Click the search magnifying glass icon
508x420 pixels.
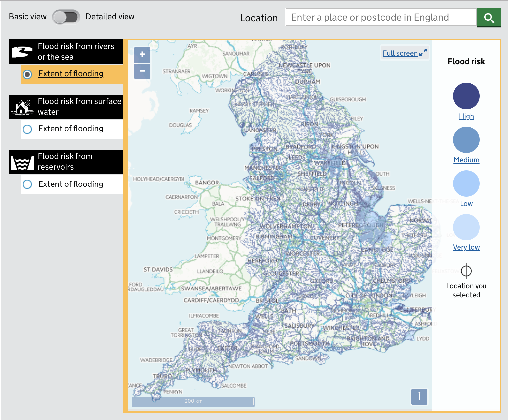point(489,17)
